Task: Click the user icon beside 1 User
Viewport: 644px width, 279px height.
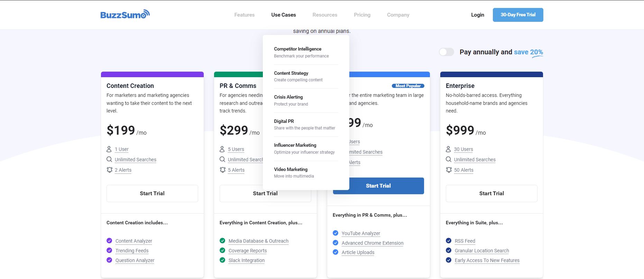Action: pos(109,149)
